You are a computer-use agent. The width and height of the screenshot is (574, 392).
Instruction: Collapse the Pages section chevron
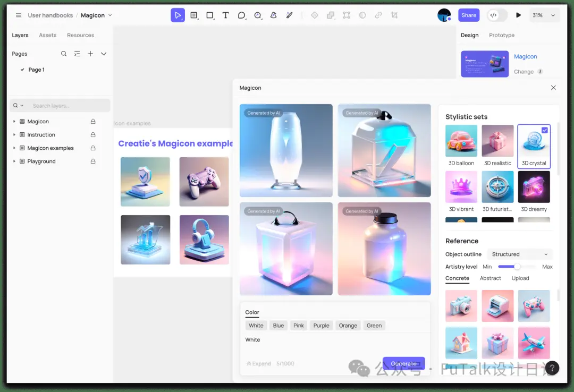coord(104,54)
